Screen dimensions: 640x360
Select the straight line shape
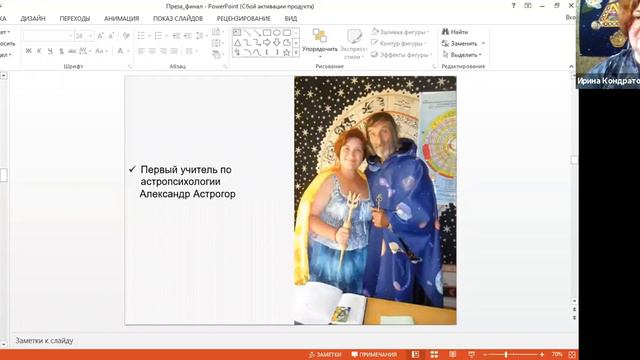pyautogui.click(x=247, y=32)
